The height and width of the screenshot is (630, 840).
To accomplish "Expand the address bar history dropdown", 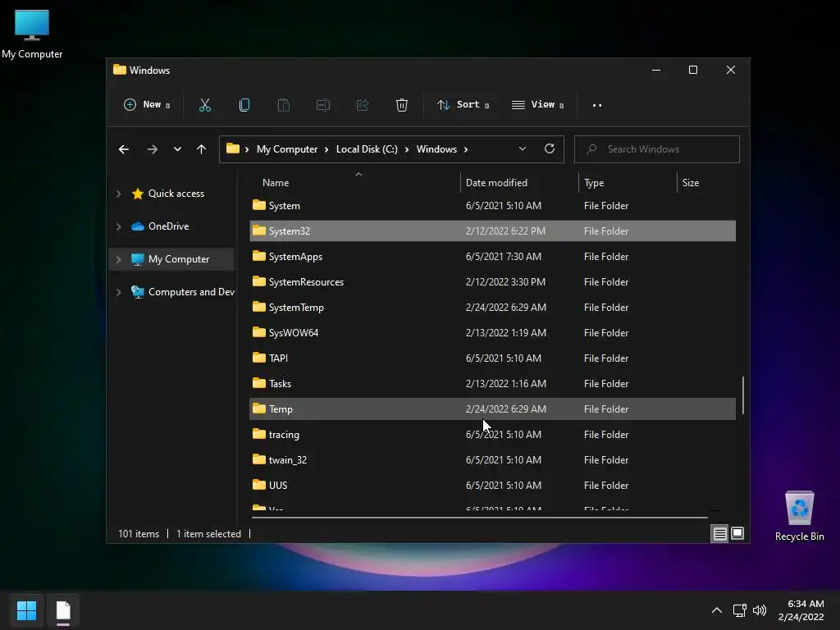I will (523, 149).
